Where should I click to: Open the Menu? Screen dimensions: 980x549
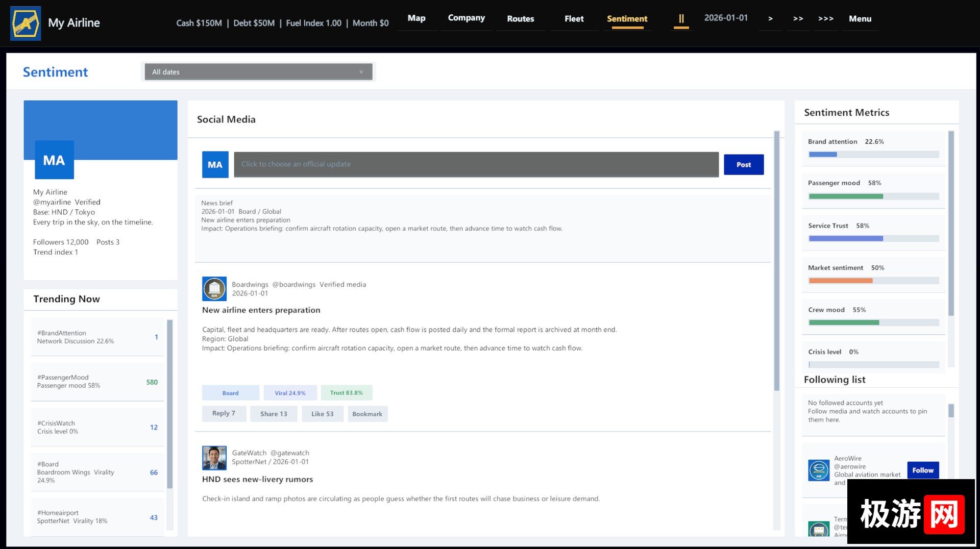coord(860,19)
